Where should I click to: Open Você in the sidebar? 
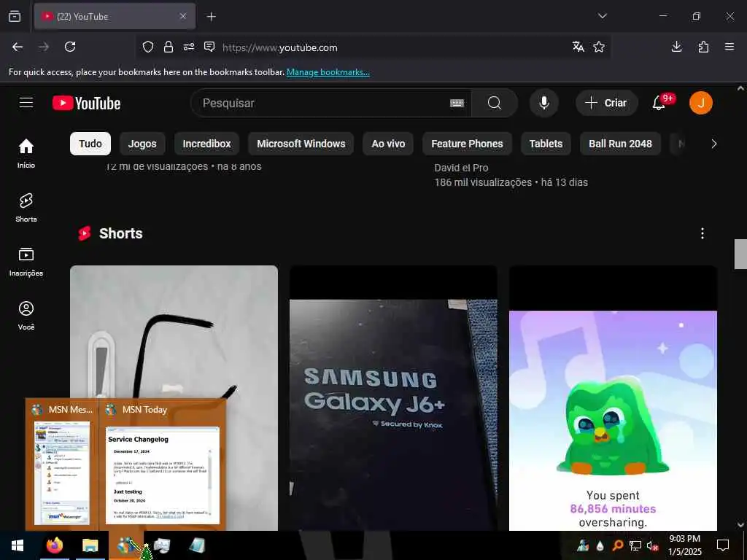pyautogui.click(x=26, y=316)
